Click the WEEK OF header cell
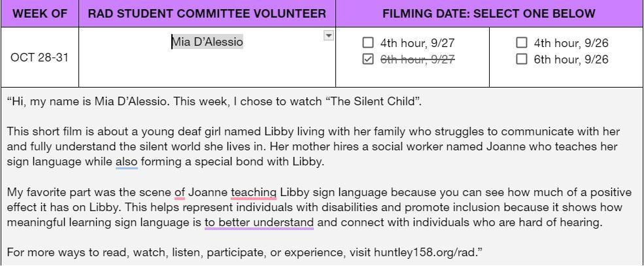644x266 pixels. click(x=40, y=14)
